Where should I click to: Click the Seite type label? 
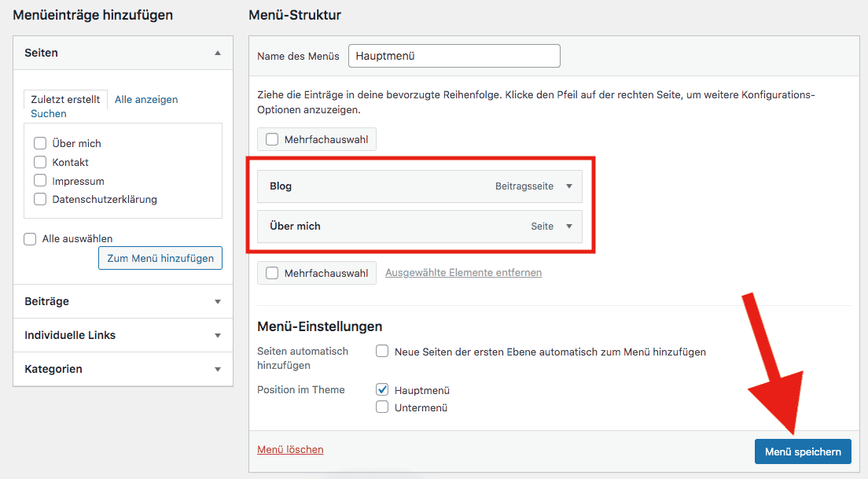click(542, 226)
